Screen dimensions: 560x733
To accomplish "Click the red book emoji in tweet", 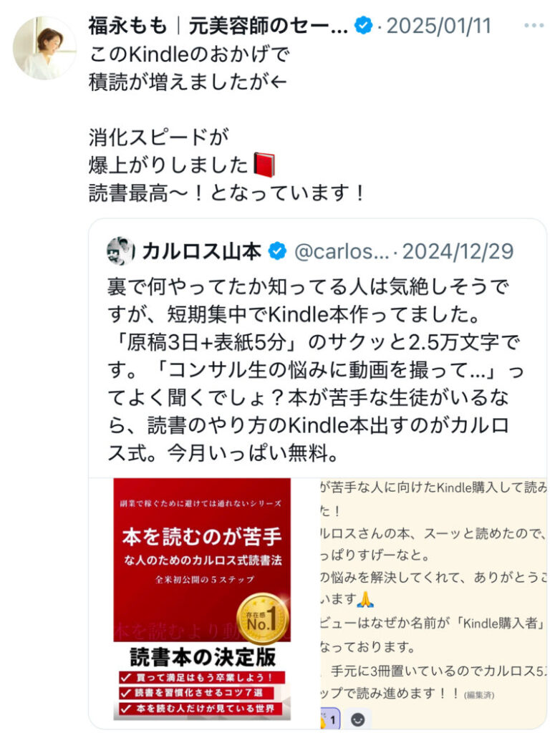I will click(264, 165).
